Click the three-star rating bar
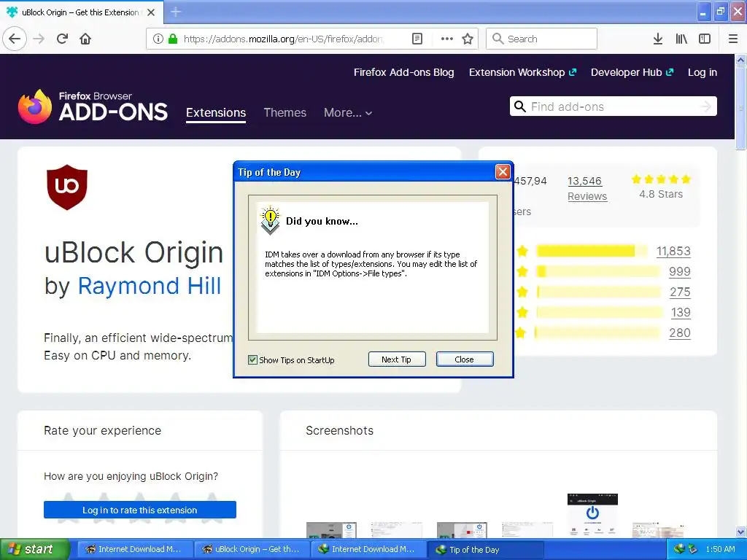The height and width of the screenshot is (560, 747). pos(598,292)
